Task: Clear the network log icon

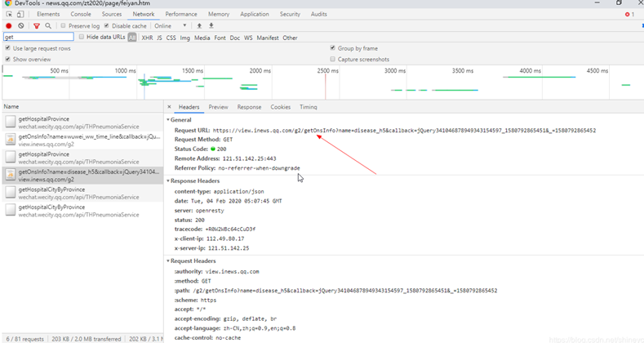Action: [x=21, y=26]
